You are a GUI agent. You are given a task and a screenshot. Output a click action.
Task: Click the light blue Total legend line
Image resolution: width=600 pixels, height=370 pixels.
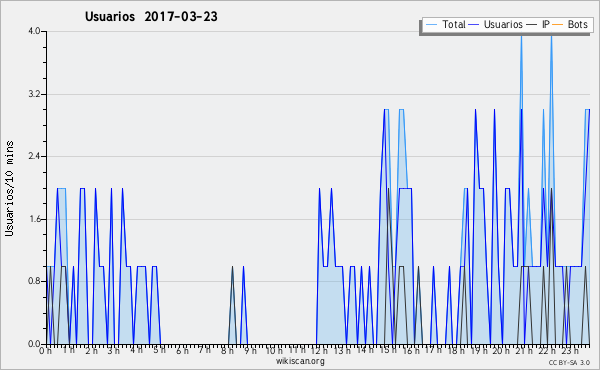pyautogui.click(x=431, y=25)
